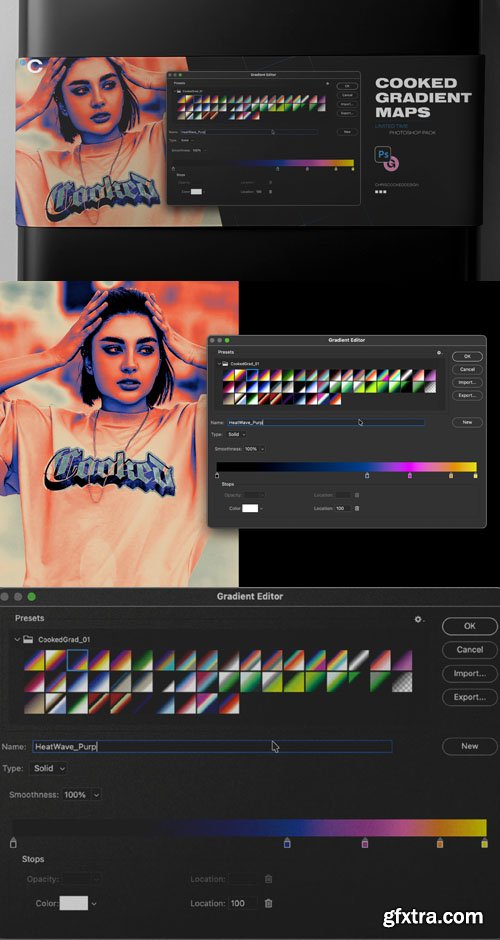Open the Type Solid dropdown in the middle editor
500x940 pixels.
pos(236,434)
